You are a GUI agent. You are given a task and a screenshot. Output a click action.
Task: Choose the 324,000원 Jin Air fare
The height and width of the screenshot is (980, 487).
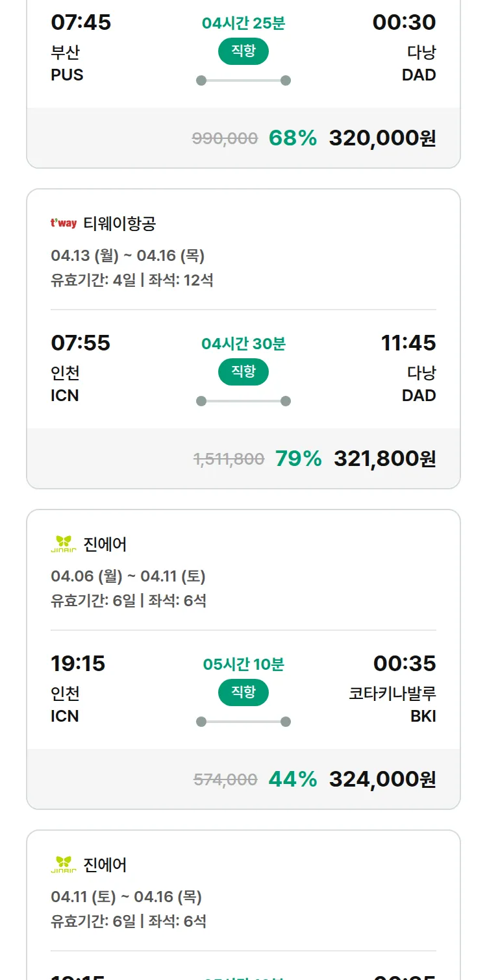(382, 779)
